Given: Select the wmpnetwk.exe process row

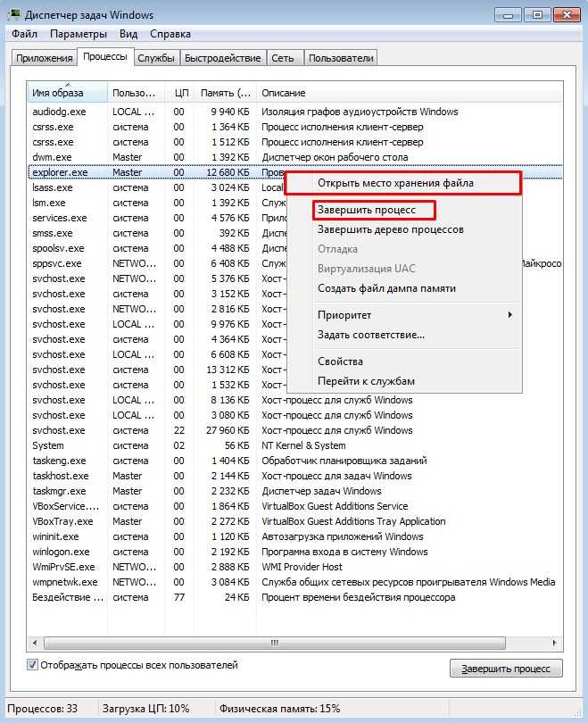Looking at the screenshot, I should (x=295, y=583).
